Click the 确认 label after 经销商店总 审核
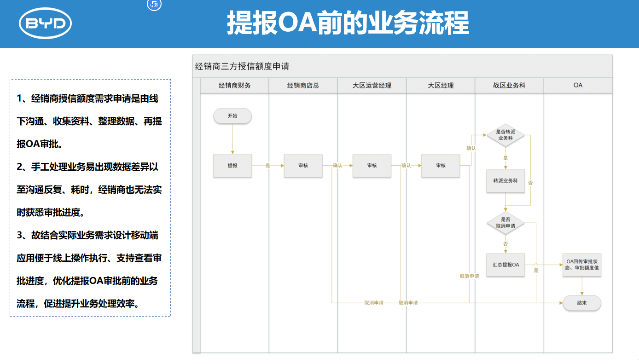This screenshot has width=639, height=364. point(337,165)
